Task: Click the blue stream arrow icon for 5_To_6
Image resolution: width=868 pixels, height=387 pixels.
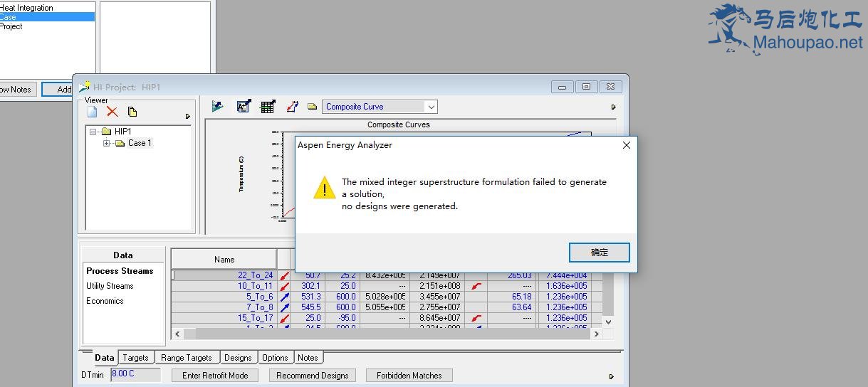Action: pos(284,297)
